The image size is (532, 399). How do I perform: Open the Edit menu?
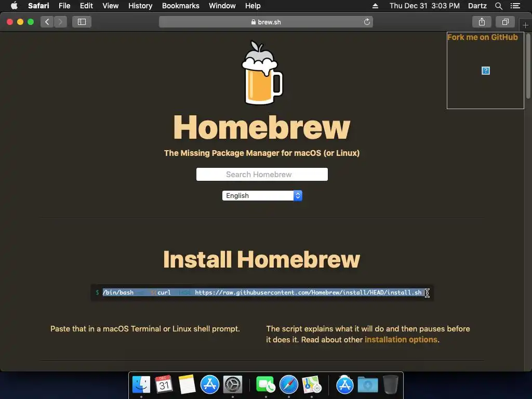tap(86, 6)
